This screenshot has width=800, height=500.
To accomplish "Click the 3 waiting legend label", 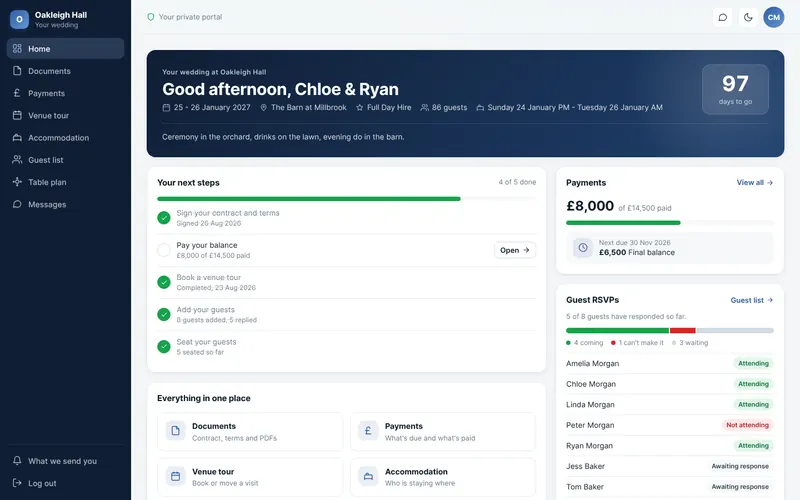I will [690, 343].
